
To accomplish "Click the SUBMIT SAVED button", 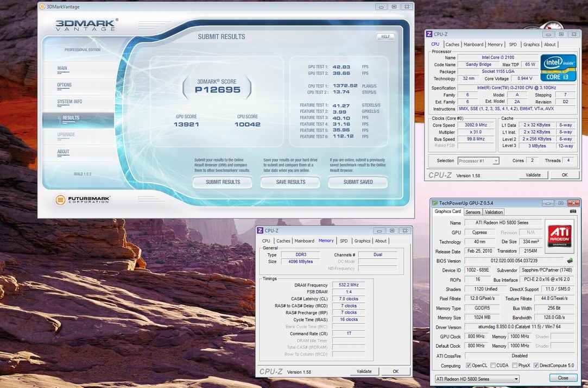I will pos(358,182).
